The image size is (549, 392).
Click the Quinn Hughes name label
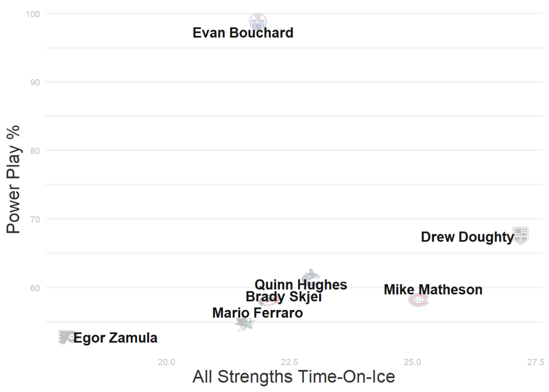(x=301, y=285)
